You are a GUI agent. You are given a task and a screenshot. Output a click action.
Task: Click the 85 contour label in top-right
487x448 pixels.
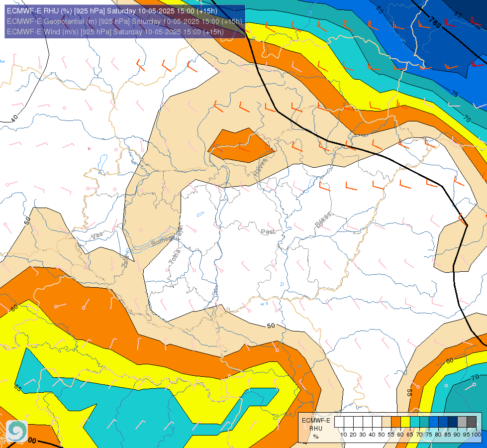[x=458, y=14]
